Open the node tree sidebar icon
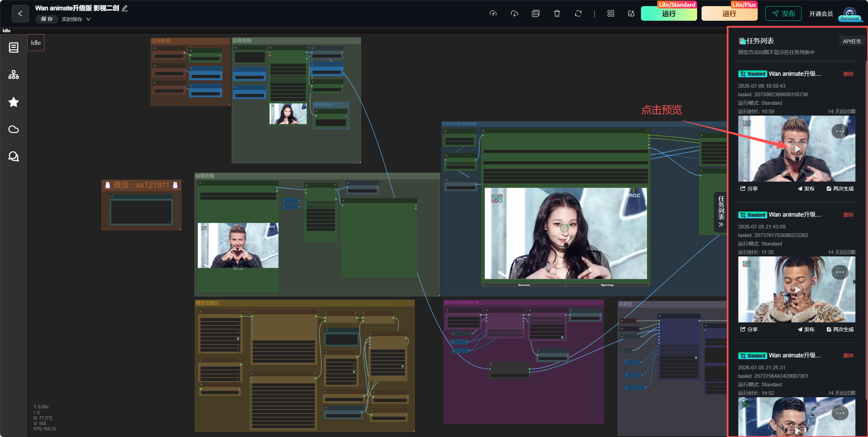Image resolution: width=868 pixels, height=437 pixels. click(14, 75)
